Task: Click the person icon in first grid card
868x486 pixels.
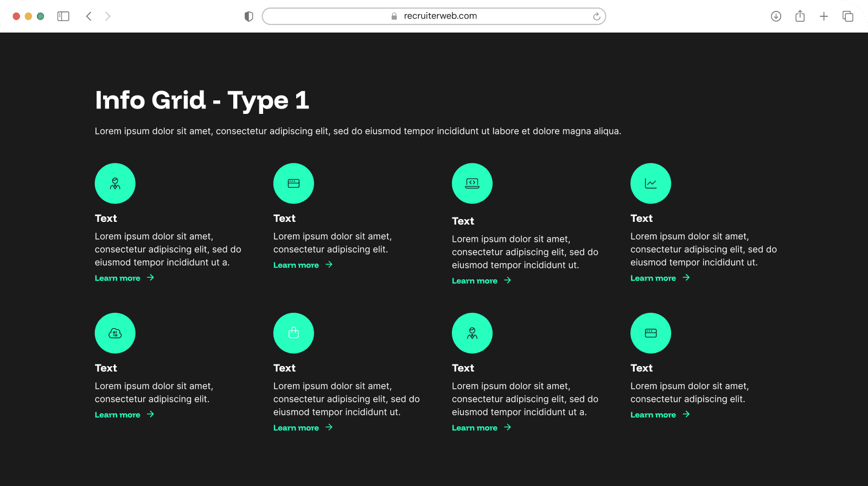Action: click(x=115, y=183)
